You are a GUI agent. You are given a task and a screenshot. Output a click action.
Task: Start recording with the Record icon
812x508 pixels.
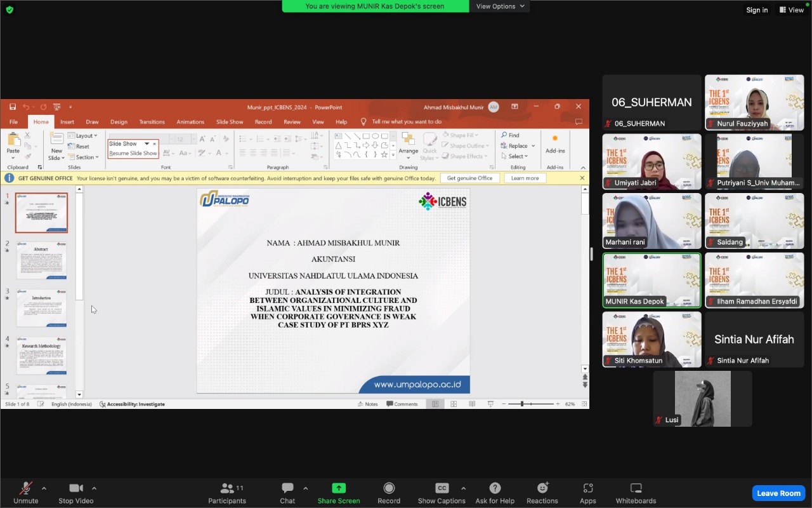(x=389, y=488)
